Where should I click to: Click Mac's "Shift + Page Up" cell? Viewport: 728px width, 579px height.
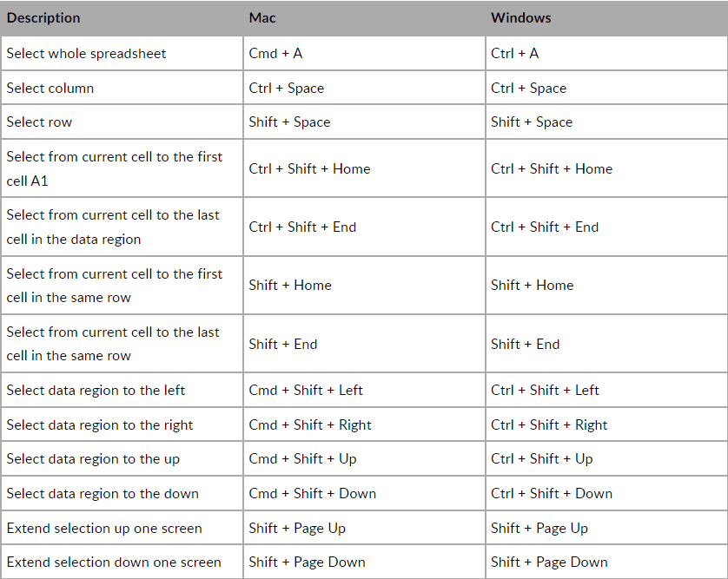[297, 528]
